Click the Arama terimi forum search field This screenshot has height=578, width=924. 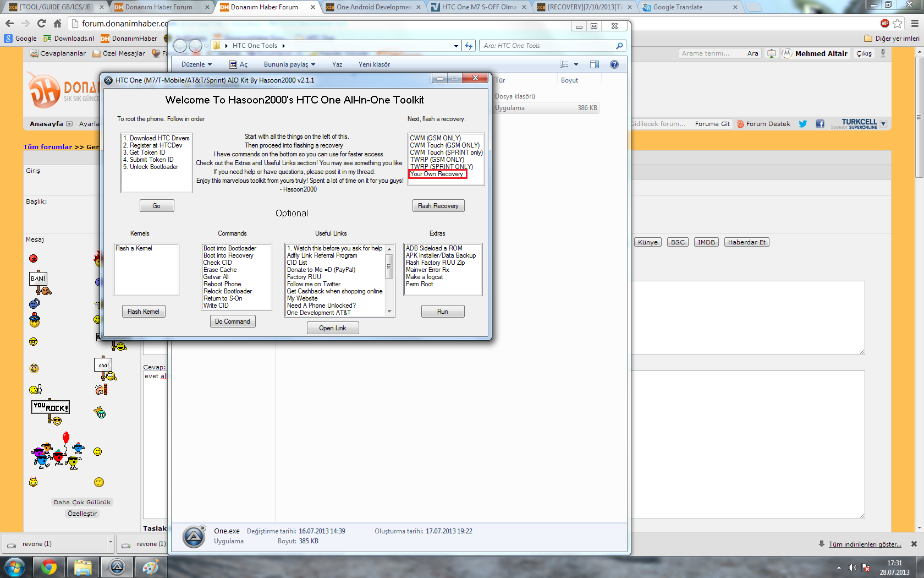[x=711, y=53]
